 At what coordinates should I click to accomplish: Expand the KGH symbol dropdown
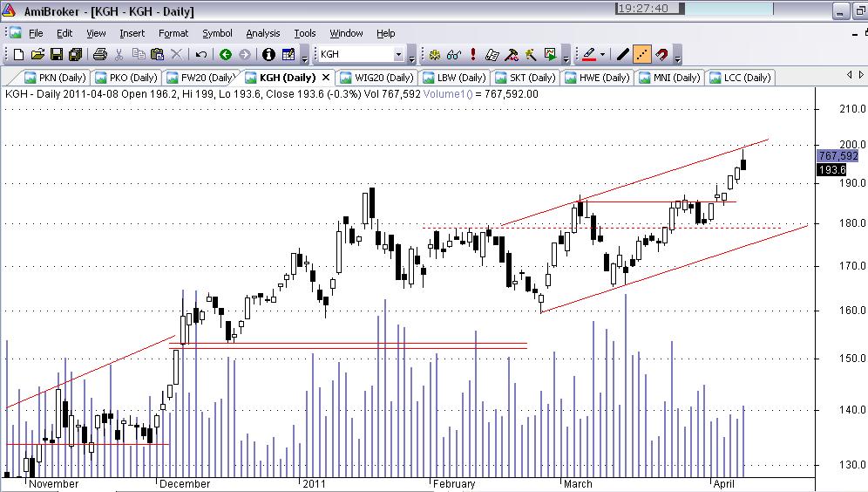click(399, 55)
